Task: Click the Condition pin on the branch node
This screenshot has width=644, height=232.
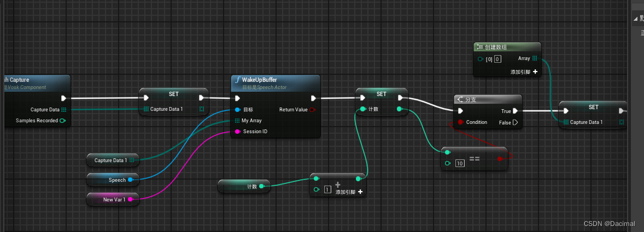Action: [460, 122]
